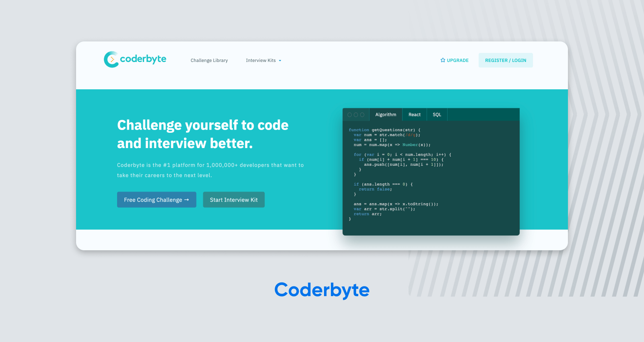
Task: Expand the Interview Kits dropdown arrow
Action: (280, 61)
